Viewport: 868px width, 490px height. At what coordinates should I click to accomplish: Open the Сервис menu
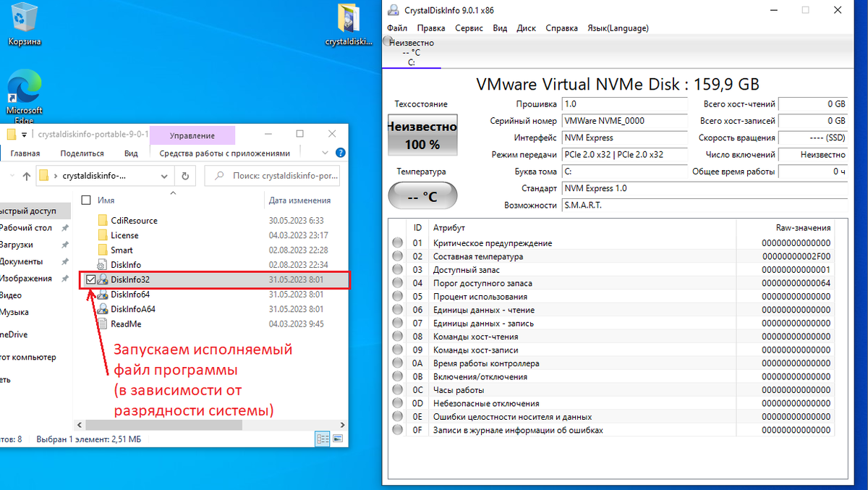click(x=469, y=28)
